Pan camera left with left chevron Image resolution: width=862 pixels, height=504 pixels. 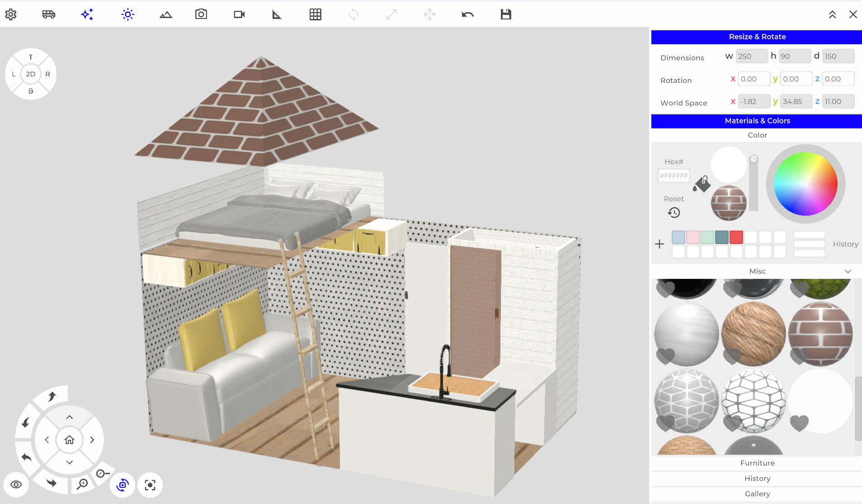pyautogui.click(x=47, y=439)
